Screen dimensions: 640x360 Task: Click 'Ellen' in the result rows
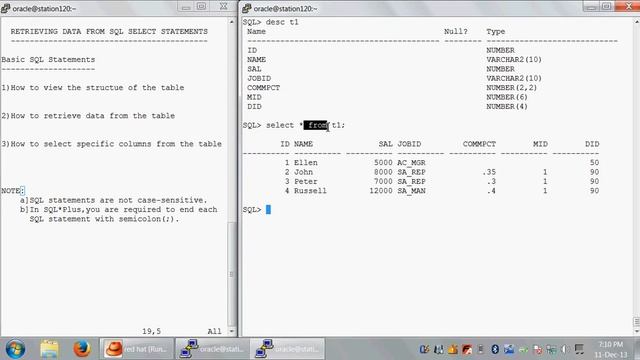click(306, 162)
